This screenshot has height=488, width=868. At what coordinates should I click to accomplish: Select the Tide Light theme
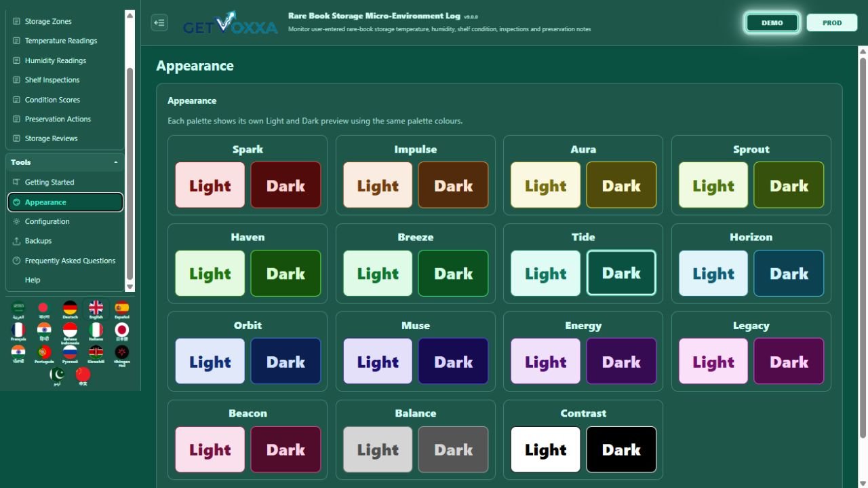[545, 274]
